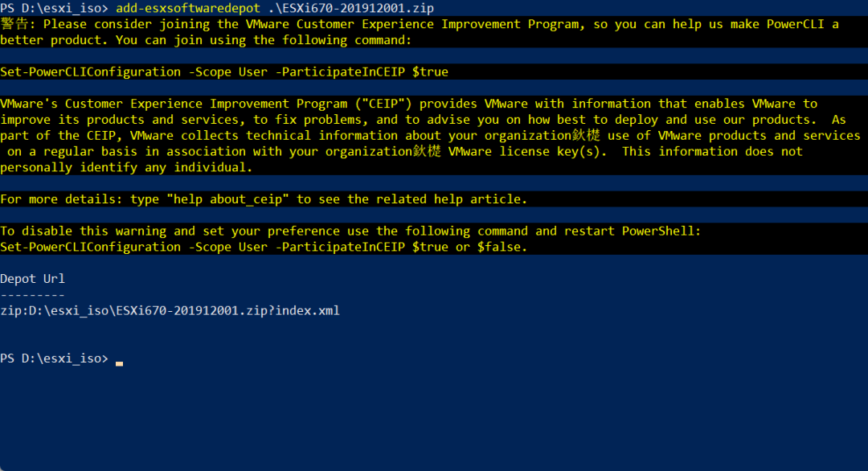Click the blinking cursor at the bottom prompt

pos(119,363)
